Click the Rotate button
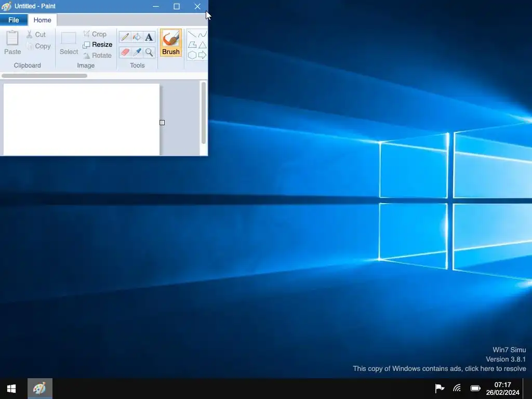 click(98, 55)
